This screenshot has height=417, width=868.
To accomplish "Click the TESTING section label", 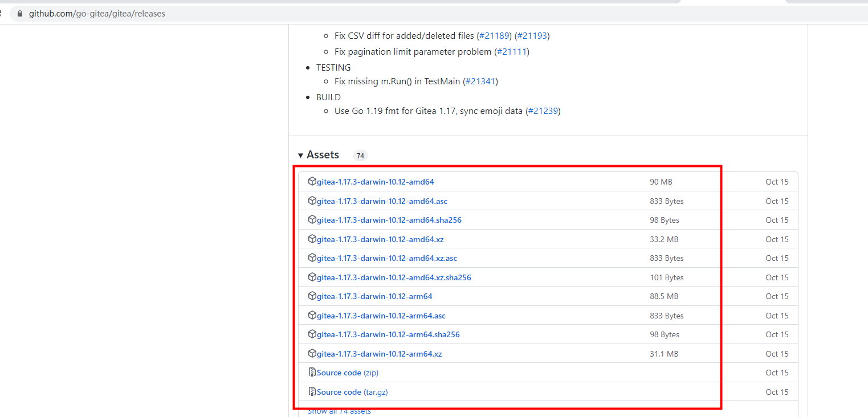I will click(333, 68).
